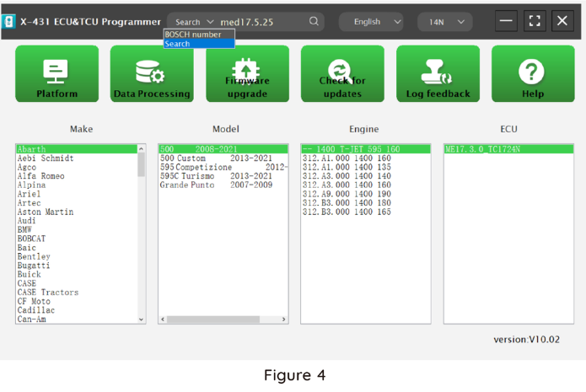Open Log feedback
The image size is (586, 392).
pyautogui.click(x=438, y=73)
